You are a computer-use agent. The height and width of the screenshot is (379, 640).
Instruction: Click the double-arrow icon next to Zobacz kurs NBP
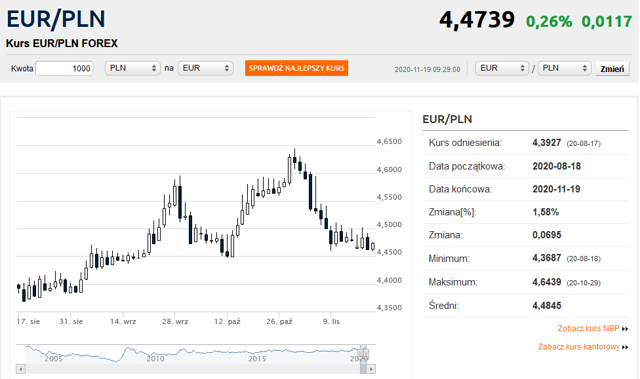[x=625, y=329]
